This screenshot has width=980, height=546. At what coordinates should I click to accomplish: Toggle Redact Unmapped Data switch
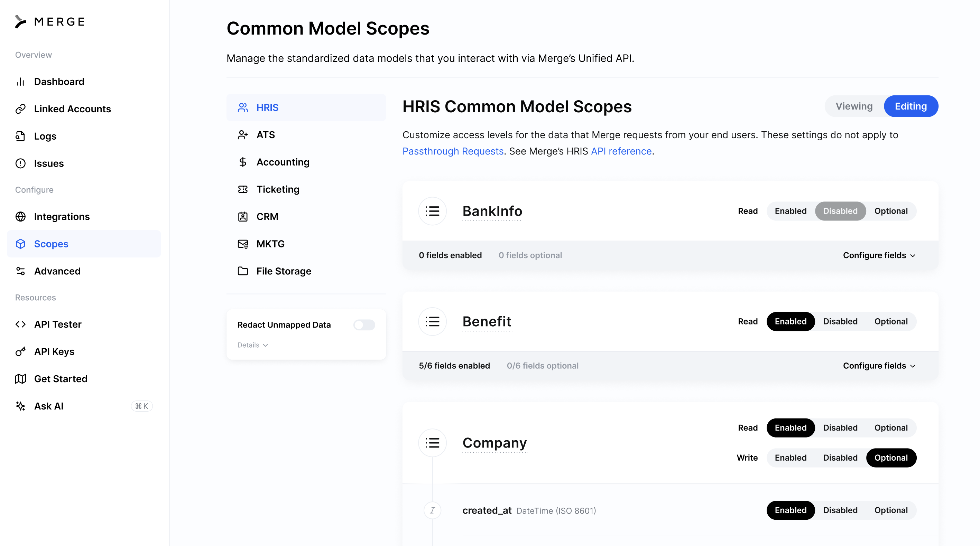click(364, 325)
